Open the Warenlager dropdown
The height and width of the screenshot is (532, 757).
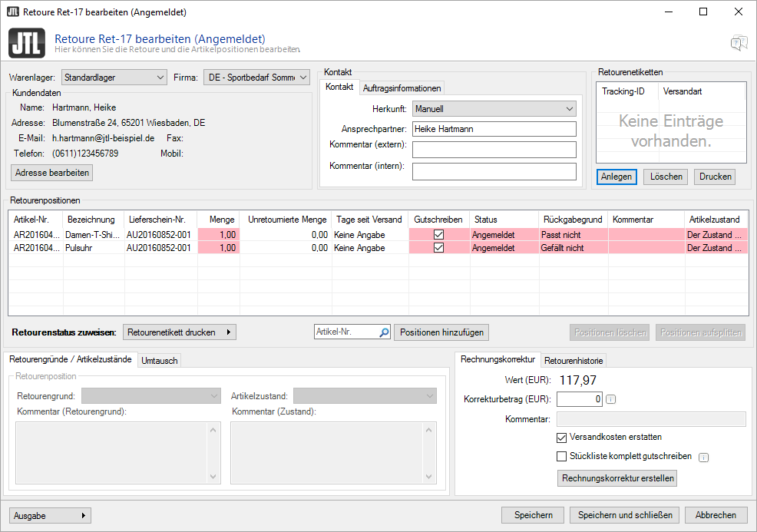[x=114, y=78]
